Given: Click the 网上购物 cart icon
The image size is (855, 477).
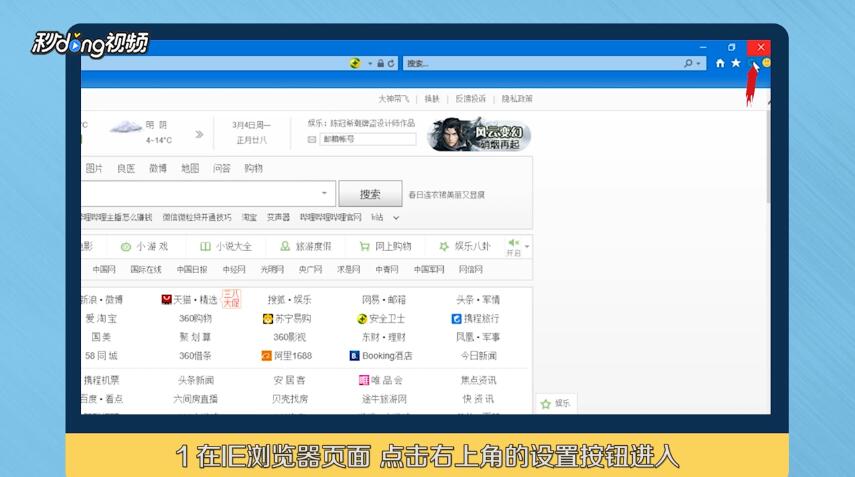Looking at the screenshot, I should (x=364, y=246).
